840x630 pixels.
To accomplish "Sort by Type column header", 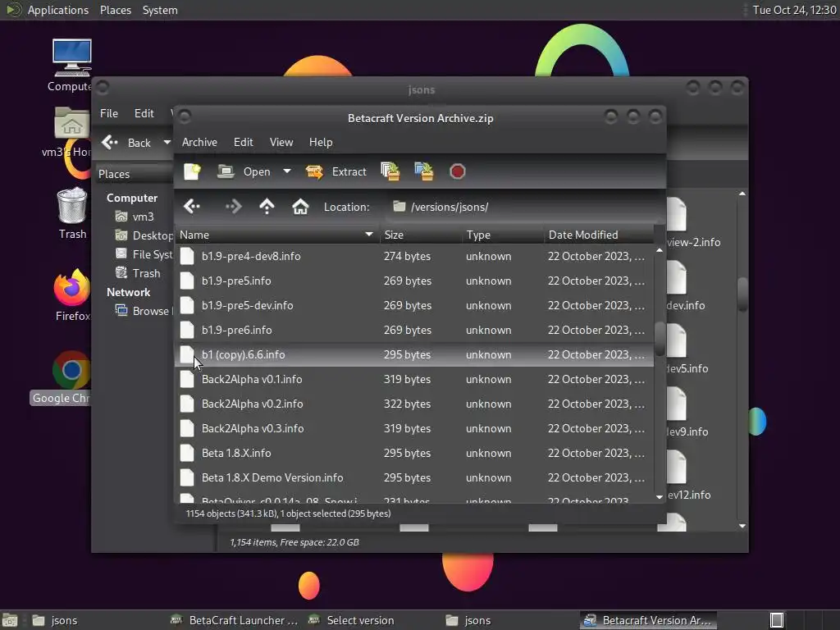I will tap(503, 235).
